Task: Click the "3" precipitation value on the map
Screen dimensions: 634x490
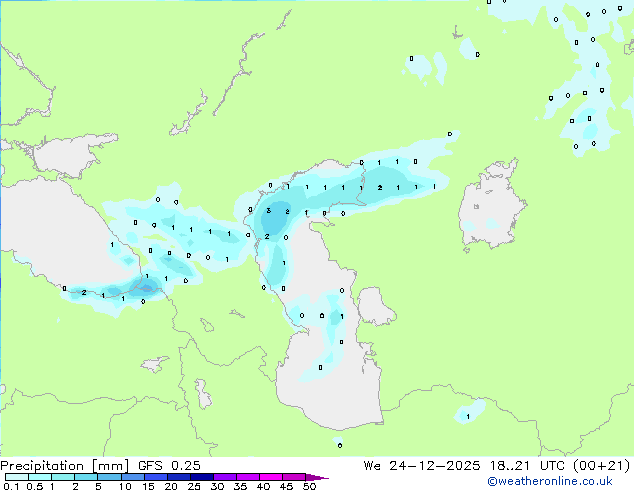Action: click(x=268, y=211)
